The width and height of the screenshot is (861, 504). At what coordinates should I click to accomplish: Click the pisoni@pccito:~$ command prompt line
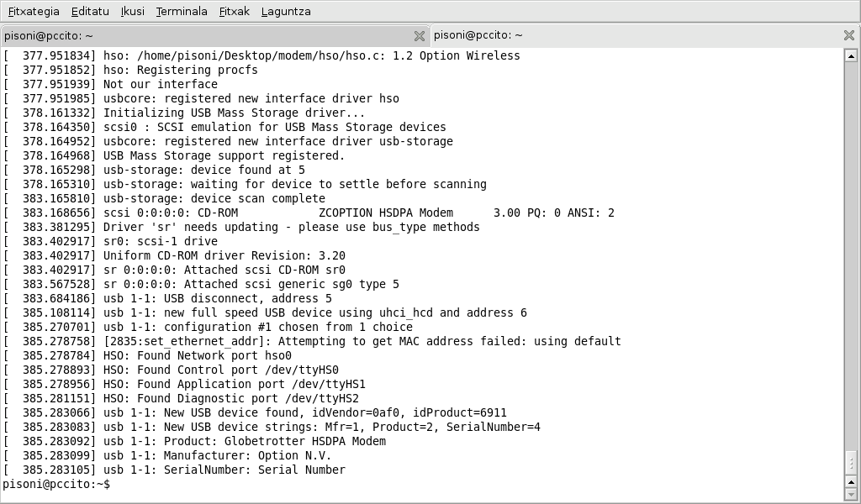[x=56, y=484]
